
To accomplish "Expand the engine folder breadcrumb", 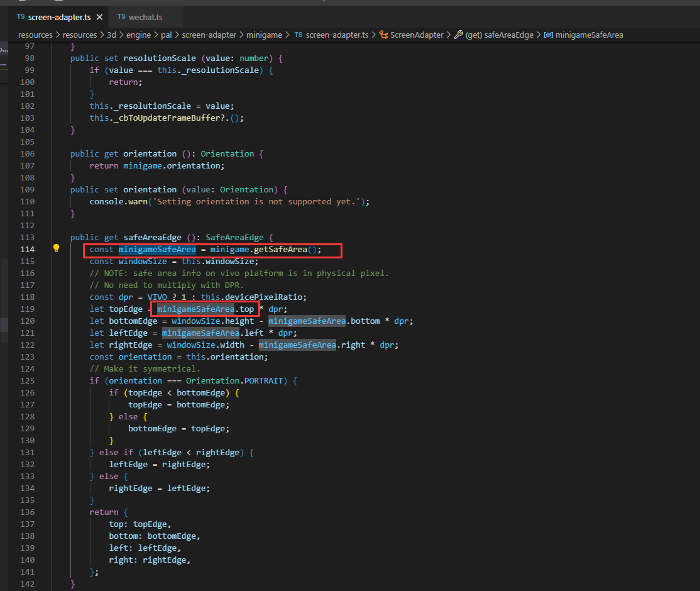I will 138,35.
